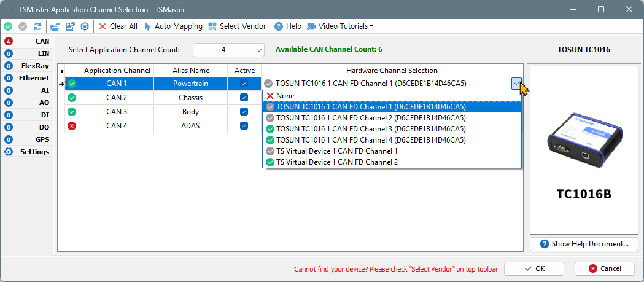This screenshot has height=282, width=644.
Task: Maximize the TSMaster window
Action: pos(601,9)
